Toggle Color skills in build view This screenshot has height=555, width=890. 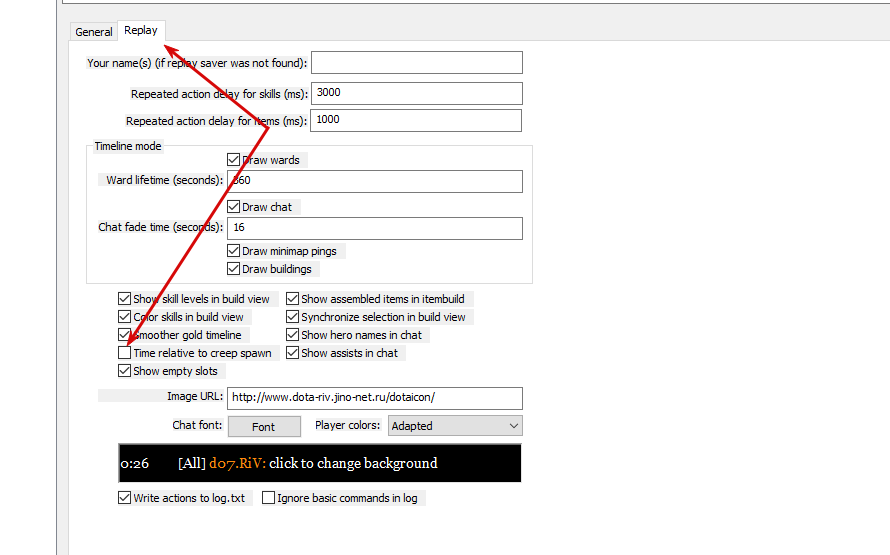tap(124, 317)
